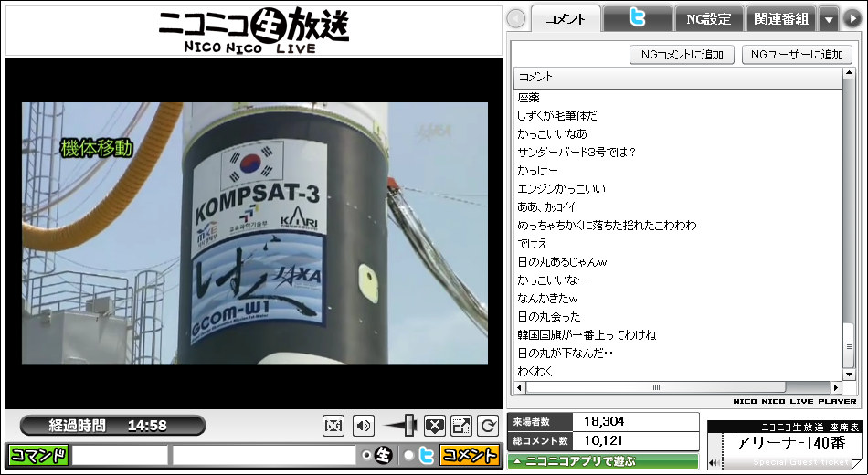This screenshot has height=475, width=868.
Task: Open the Twitter tab in side panel
Action: [x=637, y=19]
